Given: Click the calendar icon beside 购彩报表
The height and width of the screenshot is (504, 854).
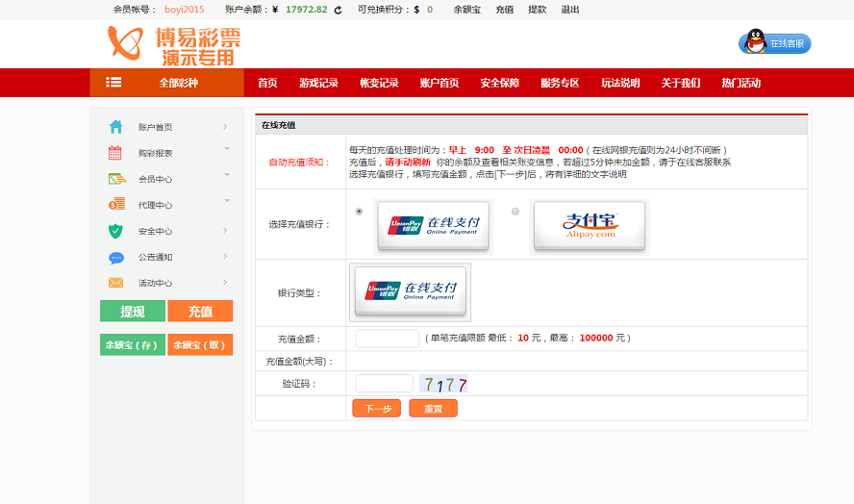Looking at the screenshot, I should [115, 152].
